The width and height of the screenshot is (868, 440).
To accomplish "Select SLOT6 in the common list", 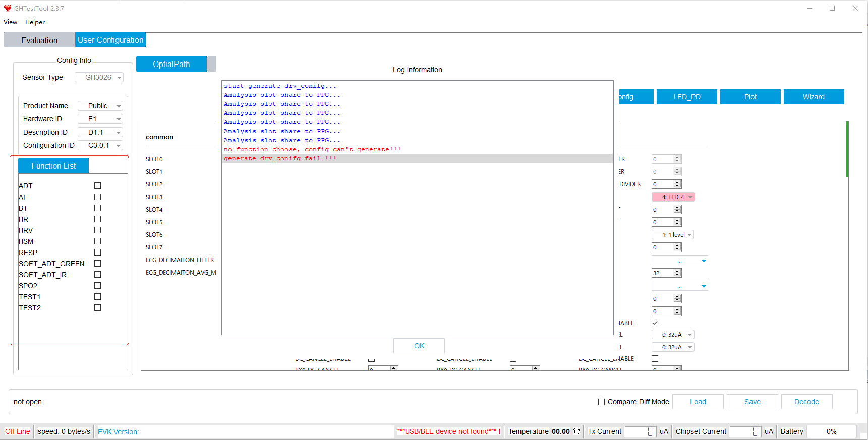I will coord(154,235).
